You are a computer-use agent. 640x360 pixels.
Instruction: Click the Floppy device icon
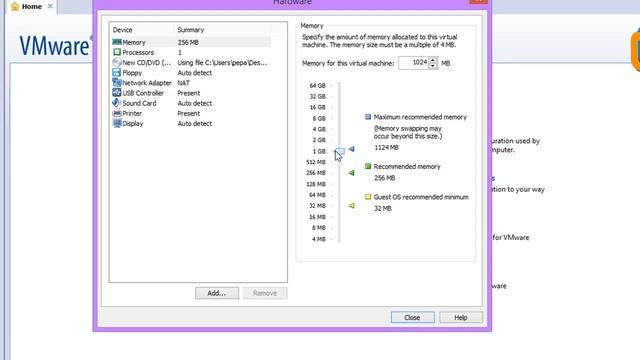[117, 73]
